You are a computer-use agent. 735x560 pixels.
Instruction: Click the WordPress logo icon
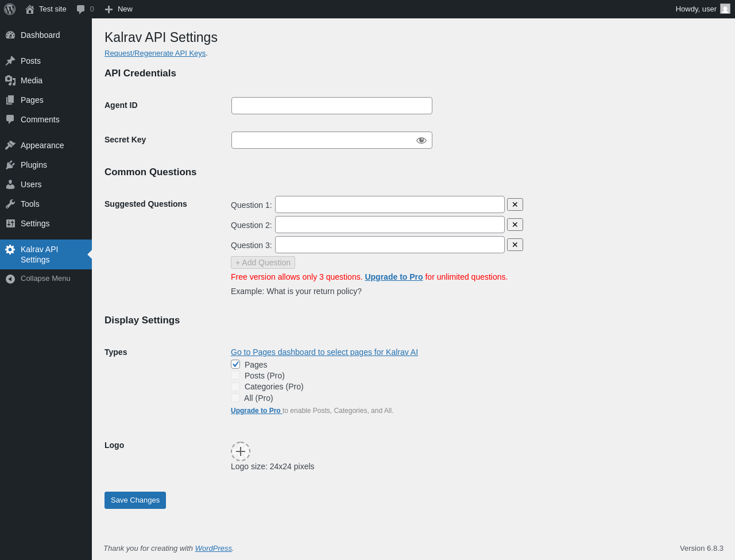click(10, 9)
